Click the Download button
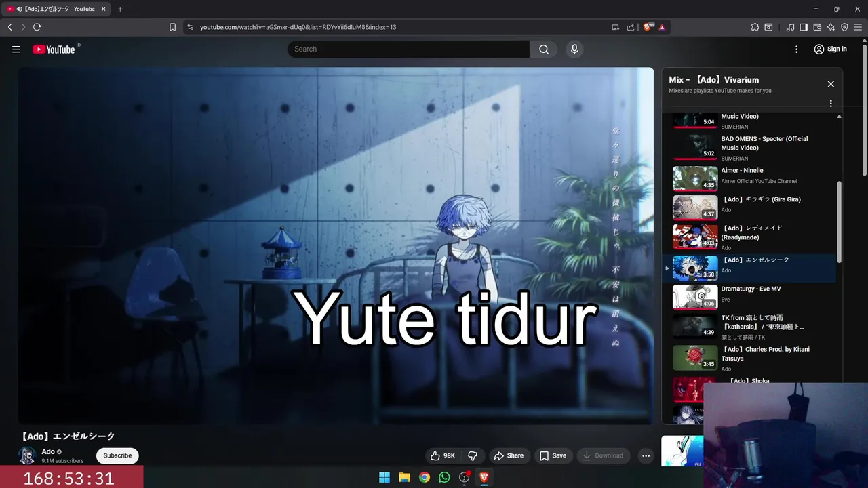 604,455
